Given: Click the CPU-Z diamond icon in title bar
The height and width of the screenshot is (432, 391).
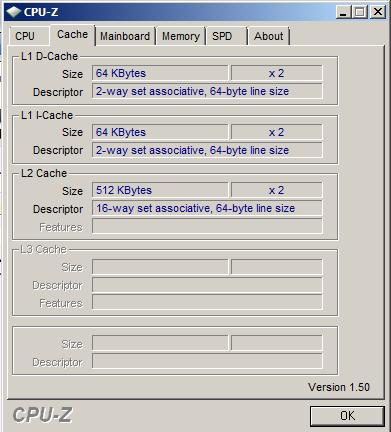Looking at the screenshot, I should click(x=13, y=12).
